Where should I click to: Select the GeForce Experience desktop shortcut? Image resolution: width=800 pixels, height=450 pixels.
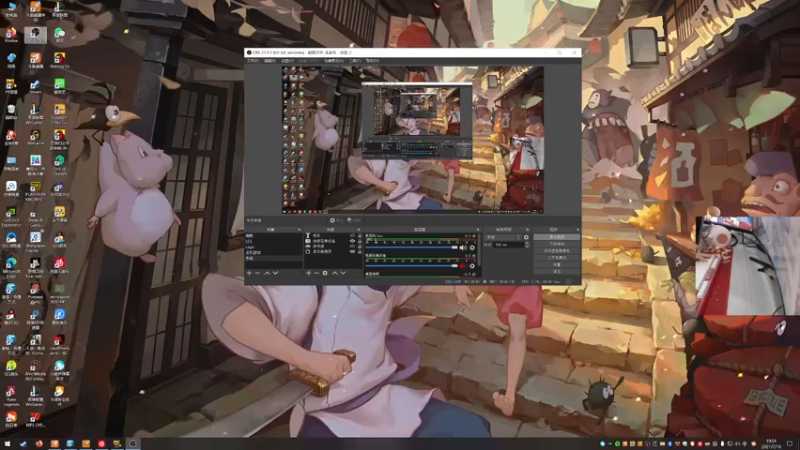pos(11,215)
